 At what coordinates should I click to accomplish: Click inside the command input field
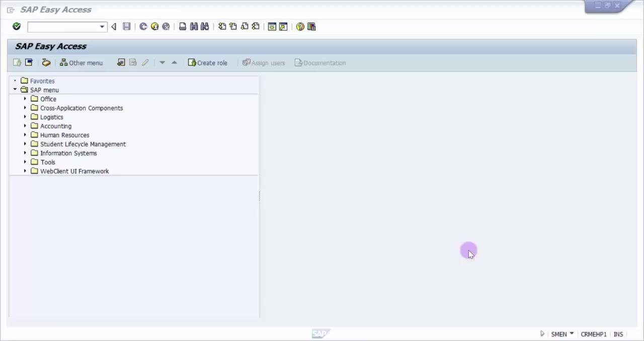click(63, 27)
